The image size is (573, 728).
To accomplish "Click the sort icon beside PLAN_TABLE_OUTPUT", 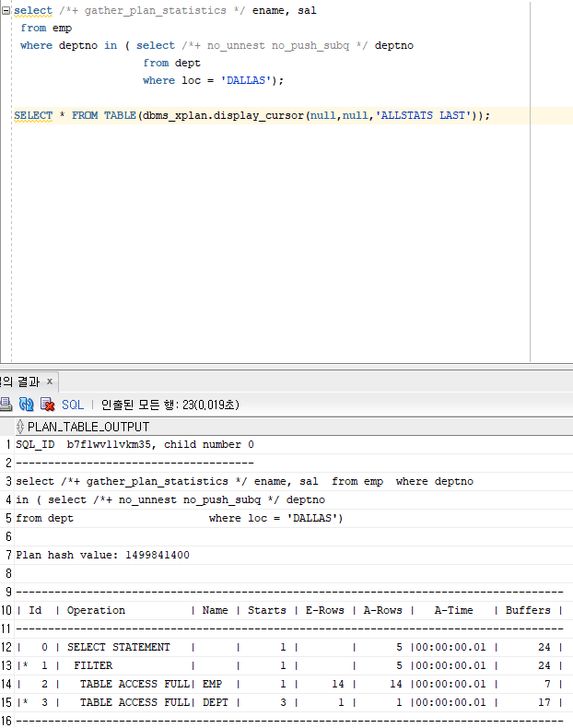I will click(20, 427).
